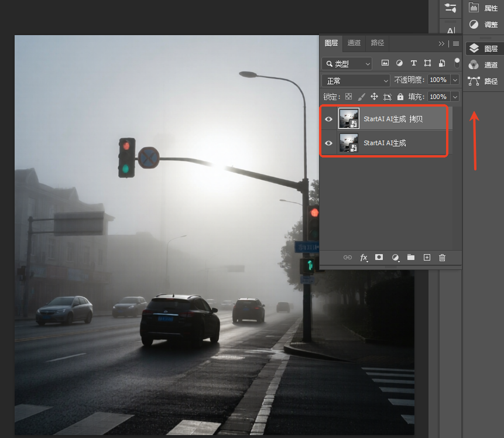Hide the StartAI AI生成 layer
The image size is (504, 438).
tap(328, 143)
